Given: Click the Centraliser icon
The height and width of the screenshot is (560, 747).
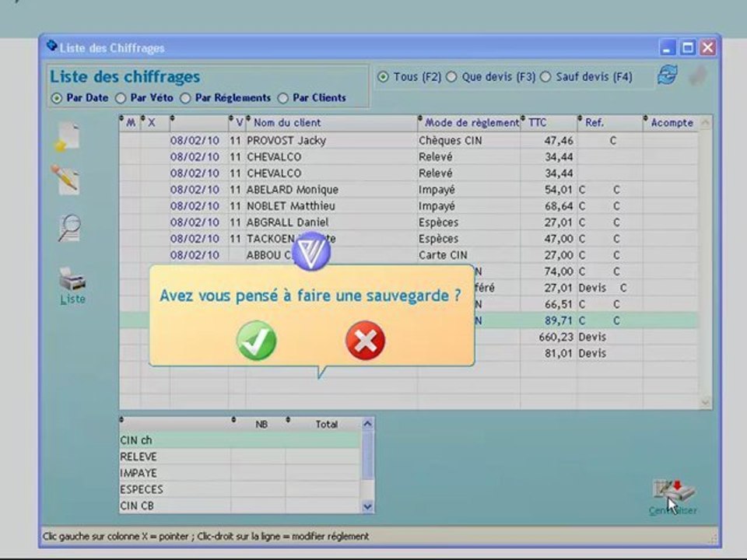Looking at the screenshot, I should click(673, 498).
